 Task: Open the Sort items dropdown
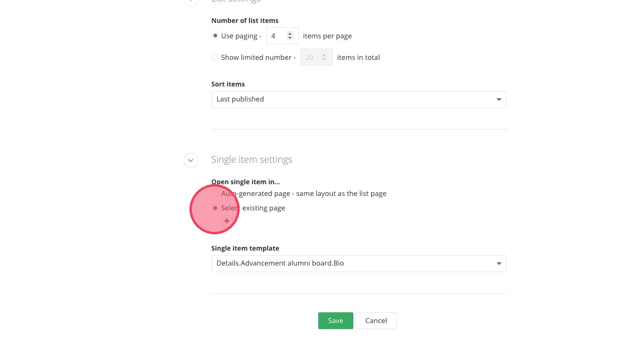[x=359, y=100]
